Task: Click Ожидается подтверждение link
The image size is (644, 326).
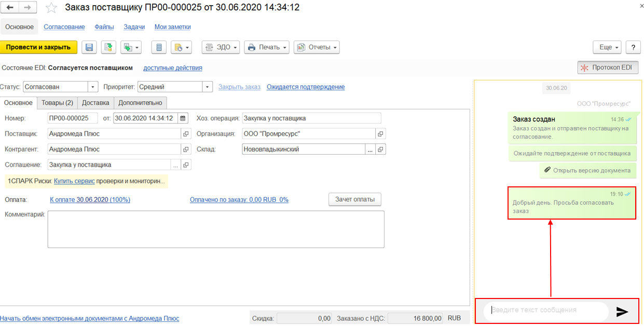Action: (x=306, y=87)
